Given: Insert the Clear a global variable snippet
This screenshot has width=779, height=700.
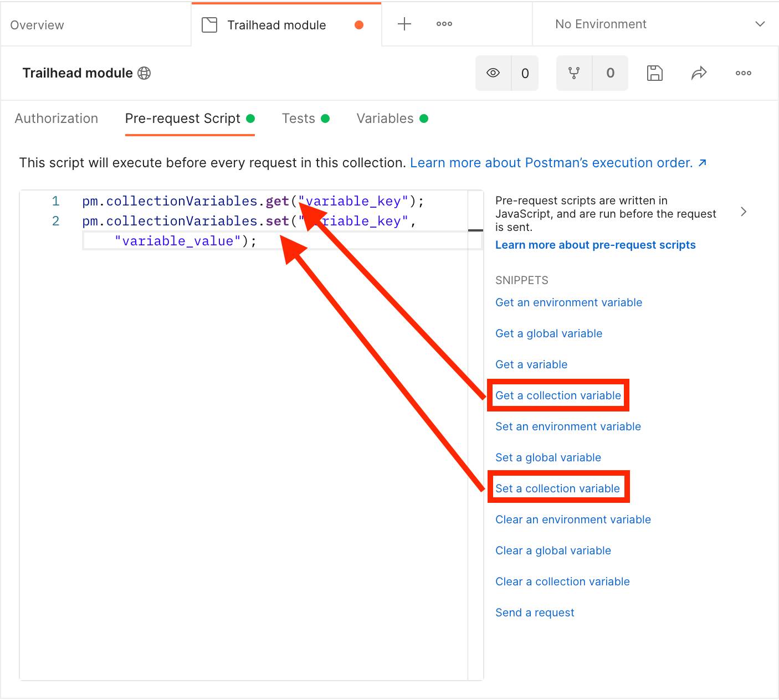Looking at the screenshot, I should click(553, 550).
